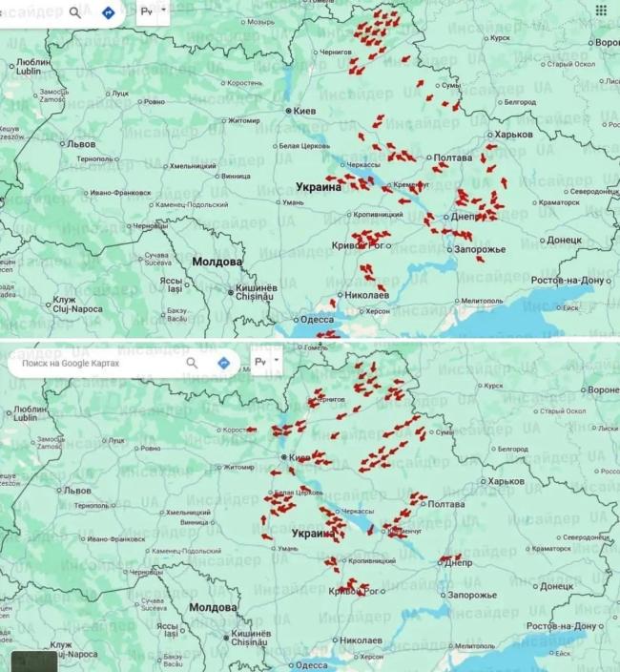Open directions via blue arrow icon in lower map
The image size is (620, 672).
(x=223, y=364)
